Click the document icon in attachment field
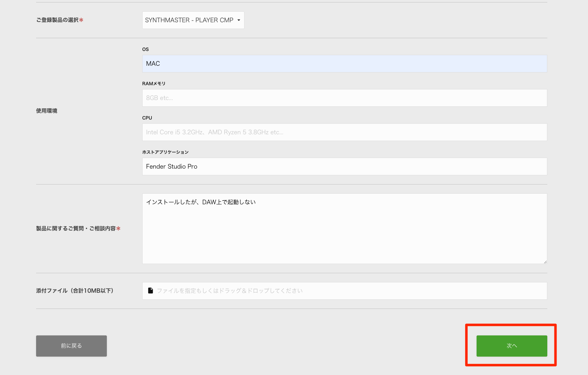 pos(150,291)
